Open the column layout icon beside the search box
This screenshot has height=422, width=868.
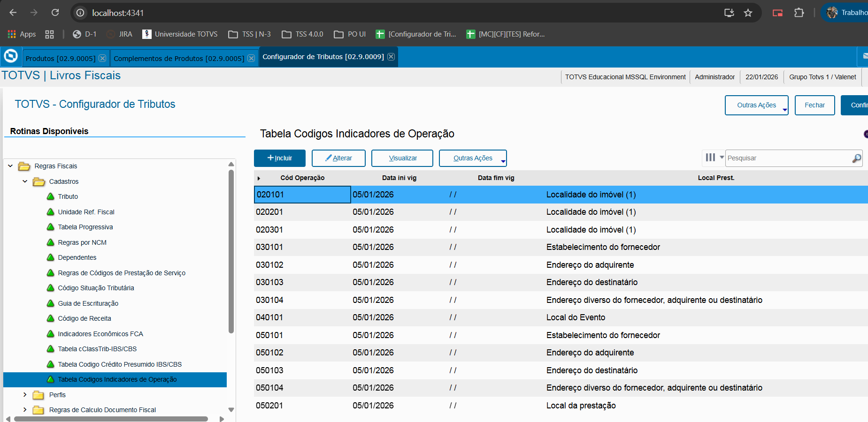pyautogui.click(x=710, y=158)
